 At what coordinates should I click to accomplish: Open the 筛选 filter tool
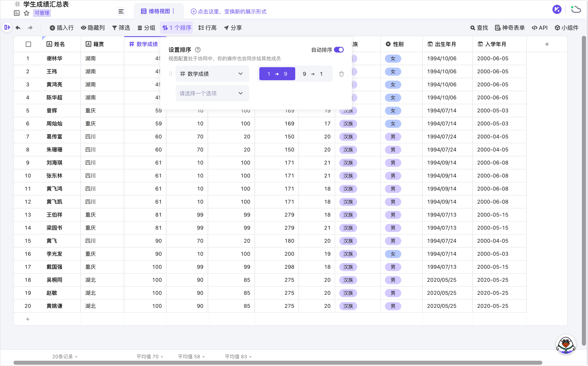click(x=121, y=28)
